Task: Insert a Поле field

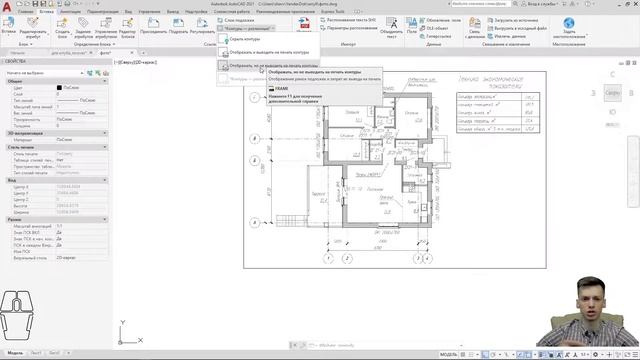Action: tap(412, 26)
